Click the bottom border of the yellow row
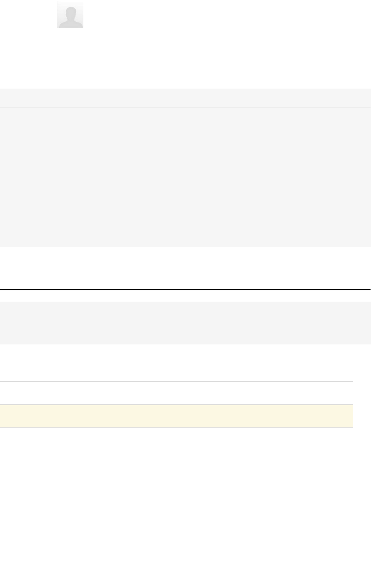 [176, 427]
